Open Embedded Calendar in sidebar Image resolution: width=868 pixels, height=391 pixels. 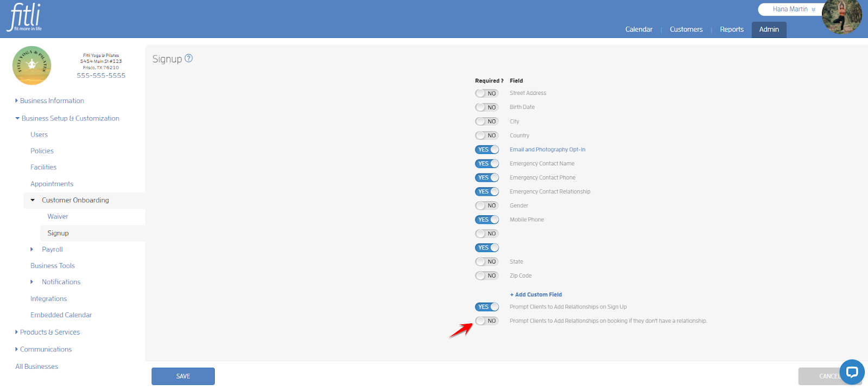pos(61,315)
